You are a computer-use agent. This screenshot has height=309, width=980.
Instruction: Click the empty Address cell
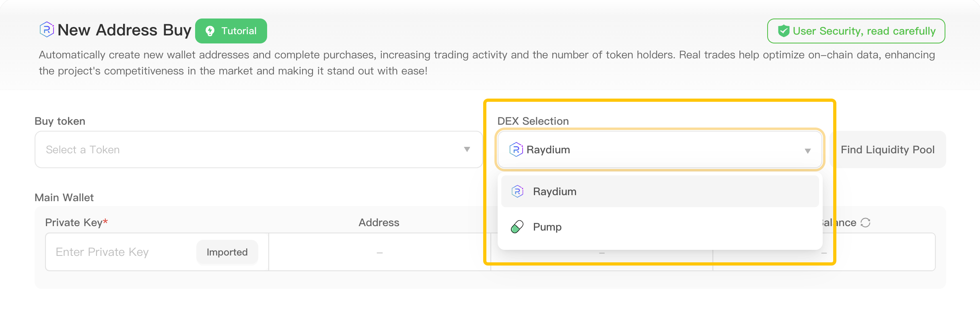(379, 252)
